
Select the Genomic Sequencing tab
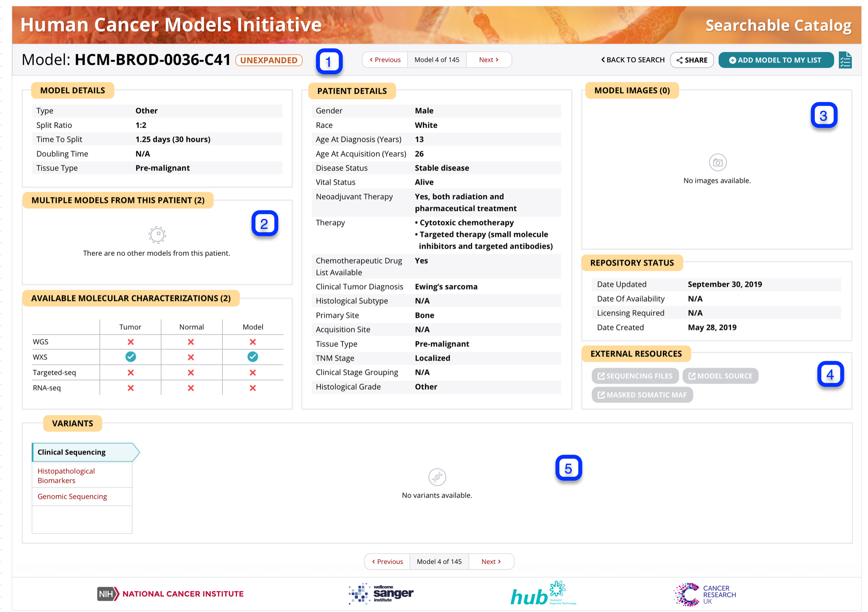72,496
